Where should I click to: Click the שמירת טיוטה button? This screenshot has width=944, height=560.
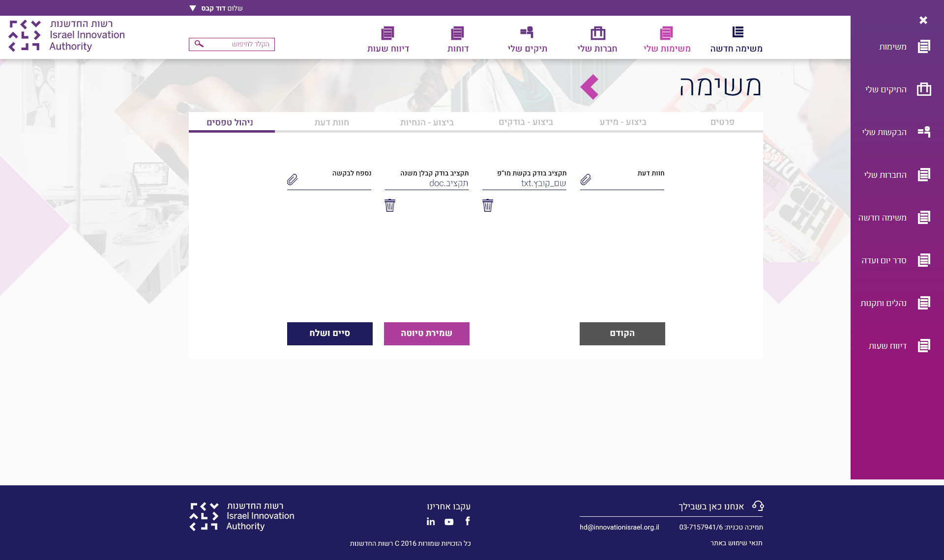coord(426,334)
